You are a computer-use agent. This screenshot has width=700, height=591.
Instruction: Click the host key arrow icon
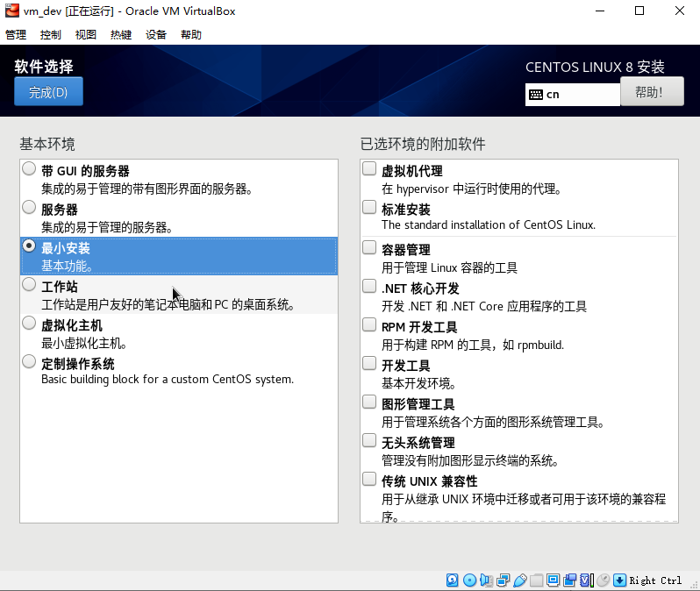pyautogui.click(x=619, y=580)
